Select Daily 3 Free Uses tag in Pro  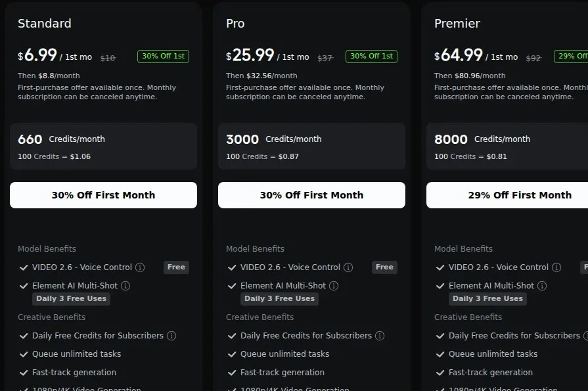point(279,299)
